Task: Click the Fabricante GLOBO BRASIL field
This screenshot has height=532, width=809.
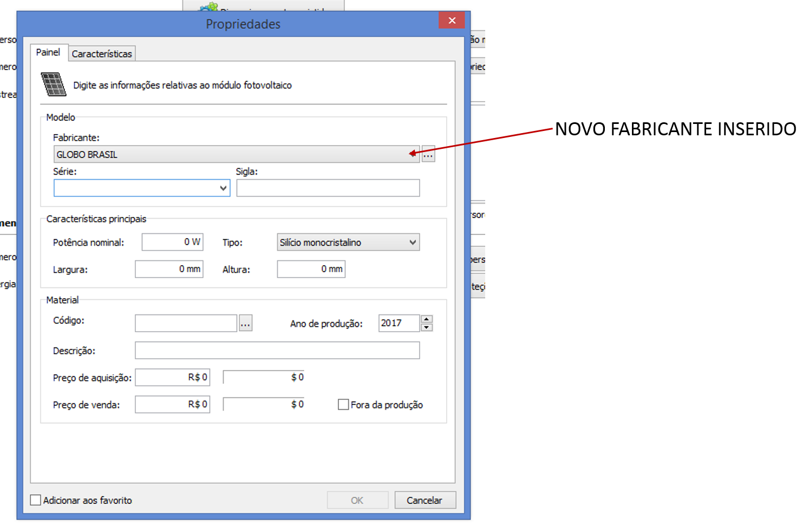Action: 233,154
